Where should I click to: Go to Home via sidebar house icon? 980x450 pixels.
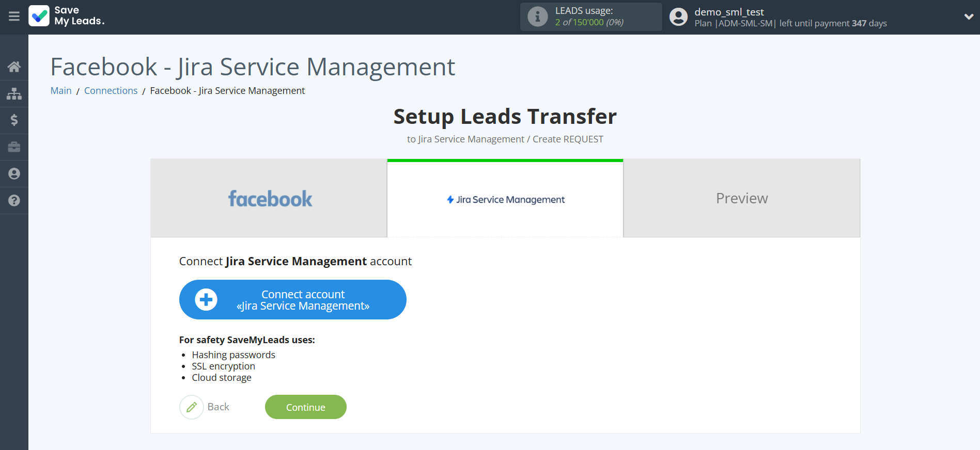(x=14, y=67)
